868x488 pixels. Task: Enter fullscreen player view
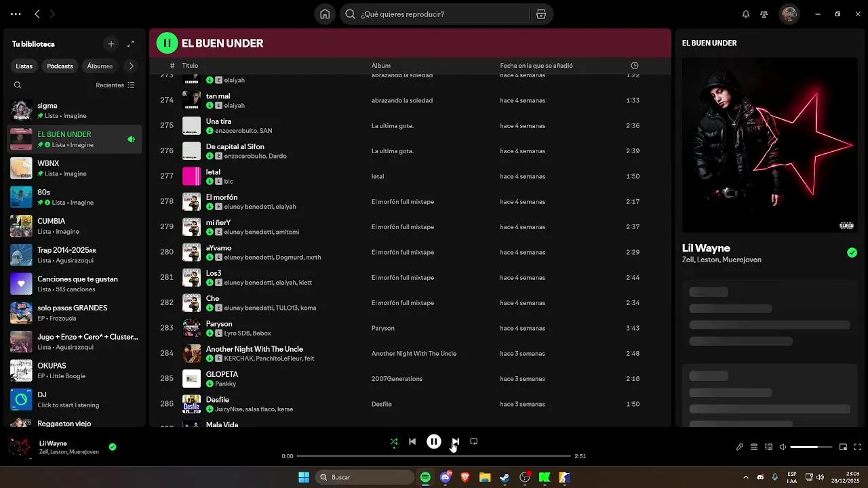tap(857, 447)
